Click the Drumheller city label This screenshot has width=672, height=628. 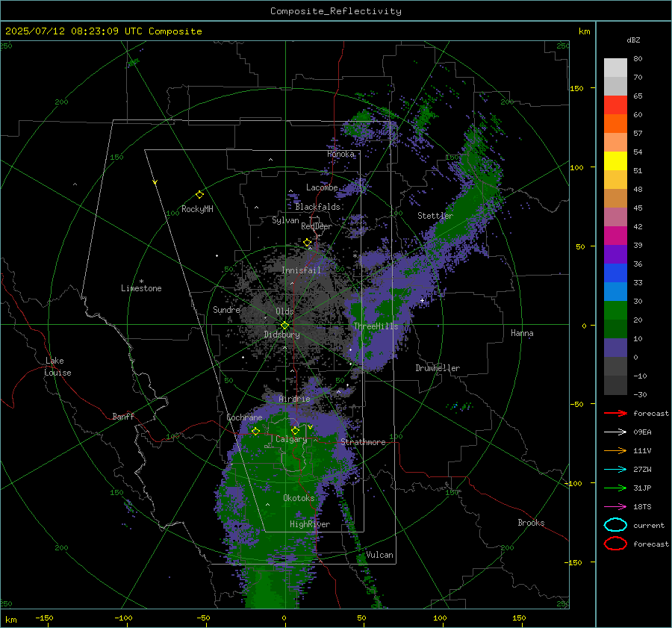coord(438,368)
